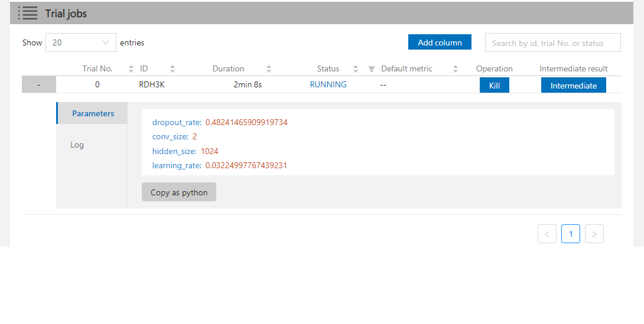Click the Trial jobs list icon

pyautogui.click(x=27, y=13)
